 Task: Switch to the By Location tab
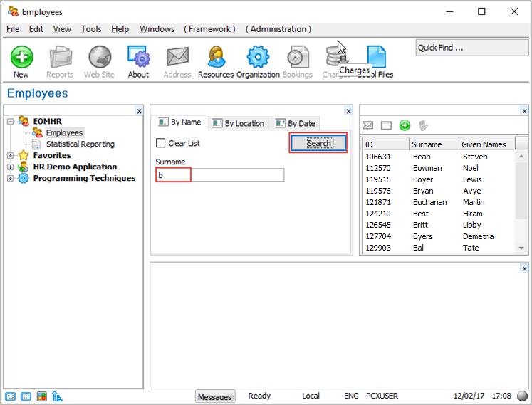click(x=238, y=123)
